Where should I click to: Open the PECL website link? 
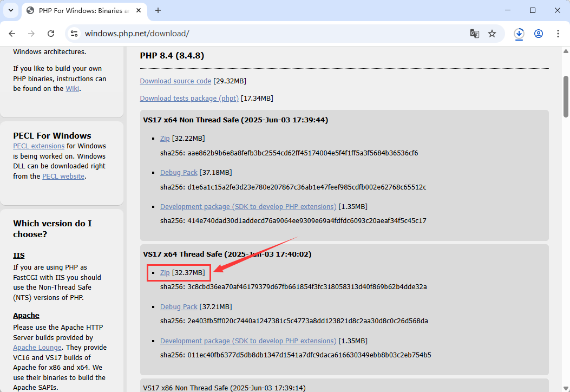[64, 177]
